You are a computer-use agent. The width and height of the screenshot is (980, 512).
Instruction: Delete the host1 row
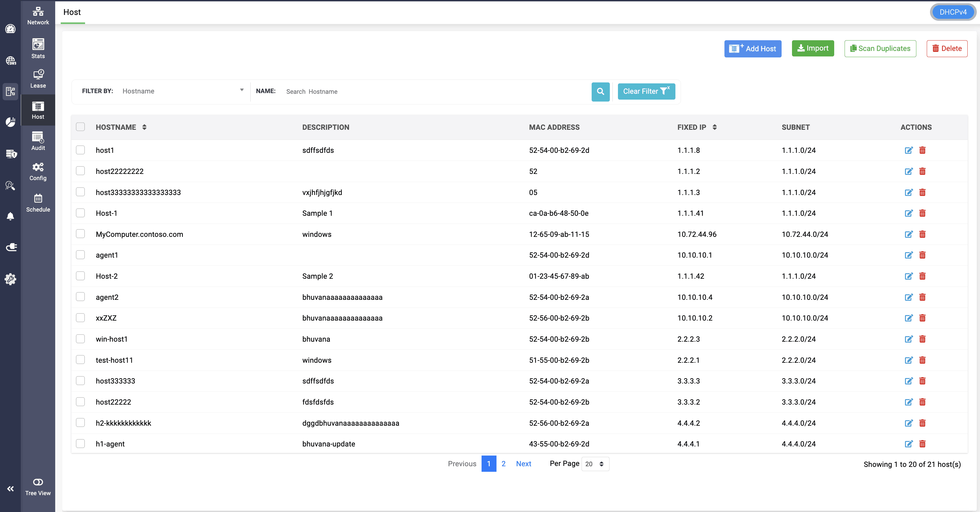coord(922,150)
